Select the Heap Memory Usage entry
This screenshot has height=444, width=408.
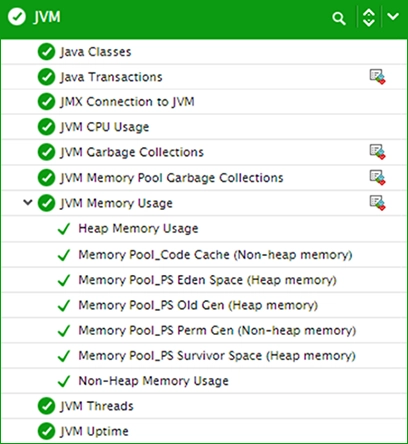[x=138, y=229]
